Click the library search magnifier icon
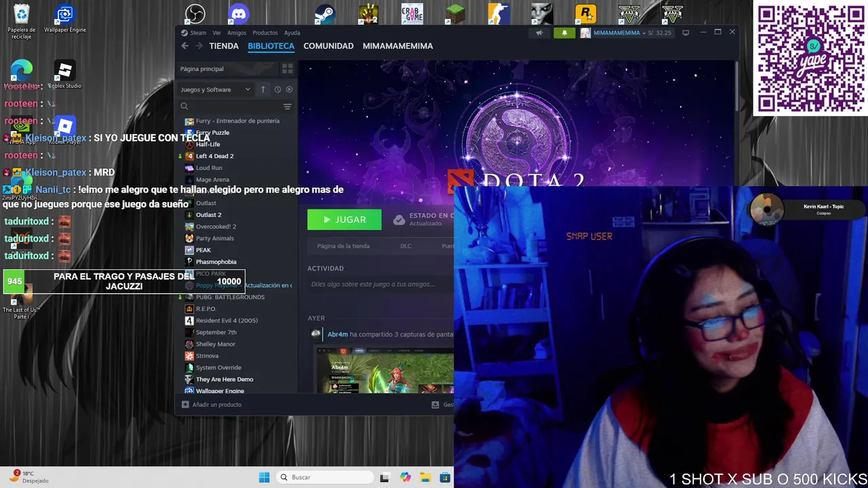The height and width of the screenshot is (488, 868). pos(184,106)
